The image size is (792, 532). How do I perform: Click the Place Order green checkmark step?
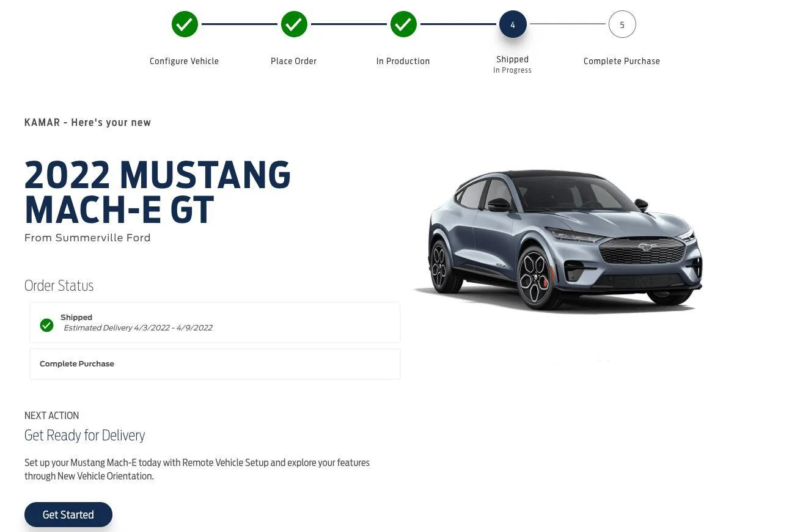click(x=294, y=24)
